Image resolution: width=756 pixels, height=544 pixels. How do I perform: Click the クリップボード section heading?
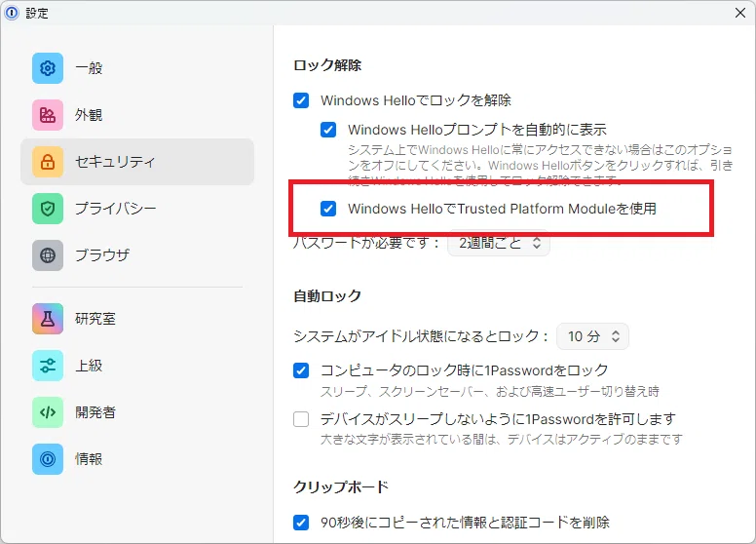pos(341,486)
